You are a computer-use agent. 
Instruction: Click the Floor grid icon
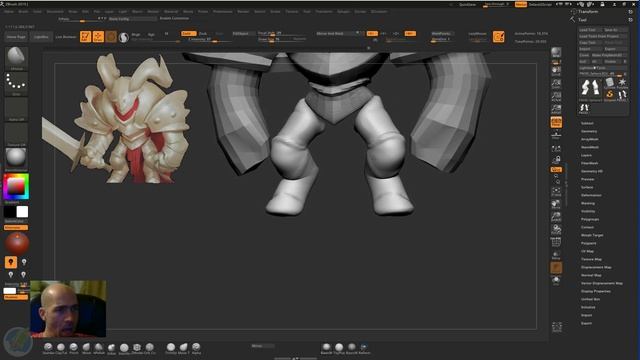click(x=556, y=134)
